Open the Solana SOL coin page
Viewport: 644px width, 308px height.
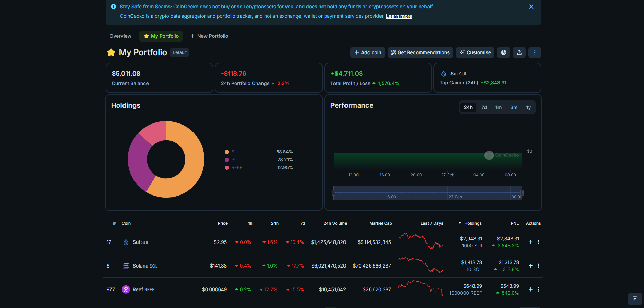[145, 266]
